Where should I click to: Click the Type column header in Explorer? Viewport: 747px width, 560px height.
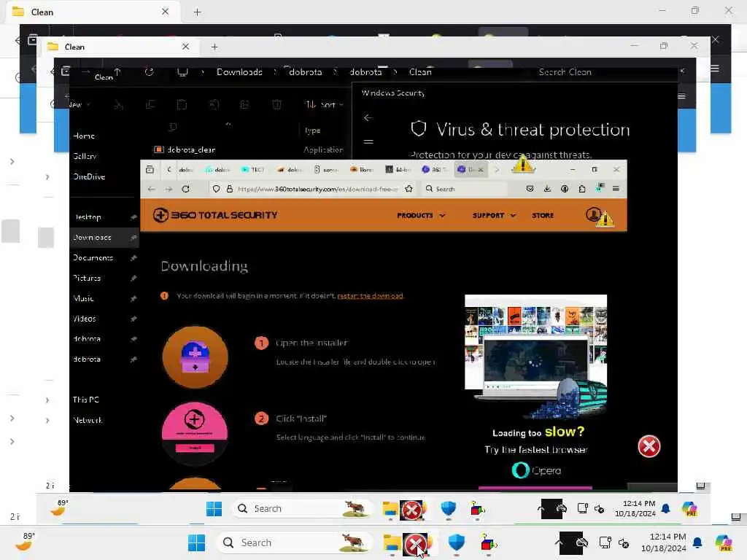pyautogui.click(x=312, y=131)
